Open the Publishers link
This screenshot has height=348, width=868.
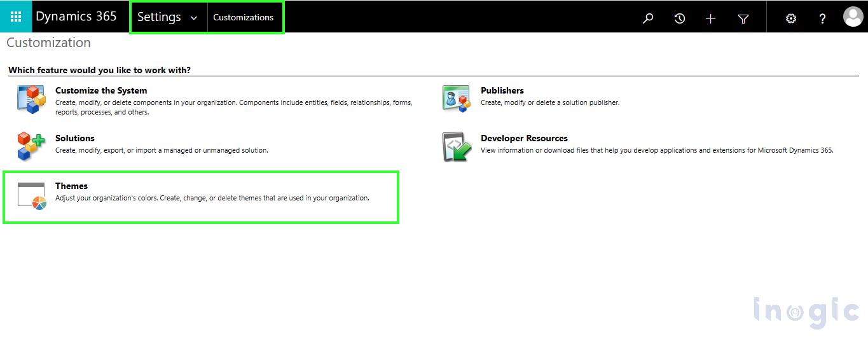502,90
